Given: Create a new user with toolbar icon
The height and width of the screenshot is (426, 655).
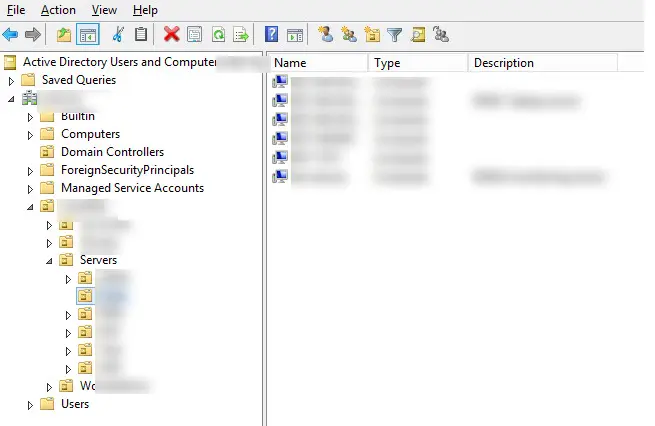Looking at the screenshot, I should pyautogui.click(x=325, y=34).
